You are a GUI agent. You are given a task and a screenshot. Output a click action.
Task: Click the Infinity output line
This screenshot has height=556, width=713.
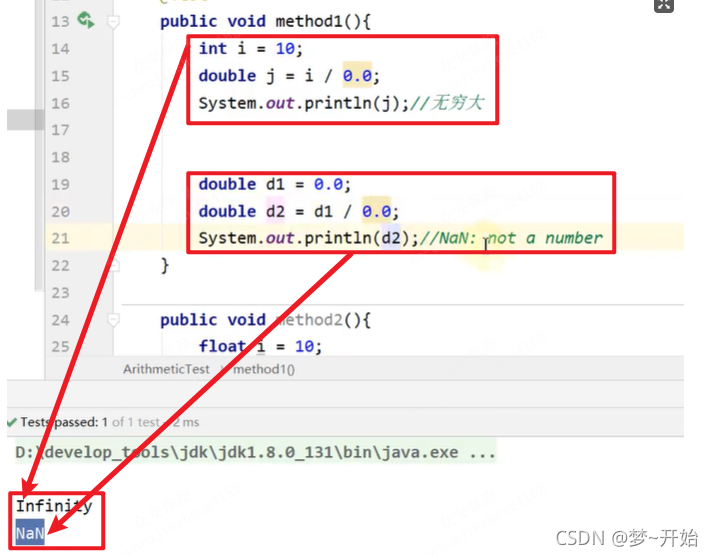pyautogui.click(x=54, y=506)
